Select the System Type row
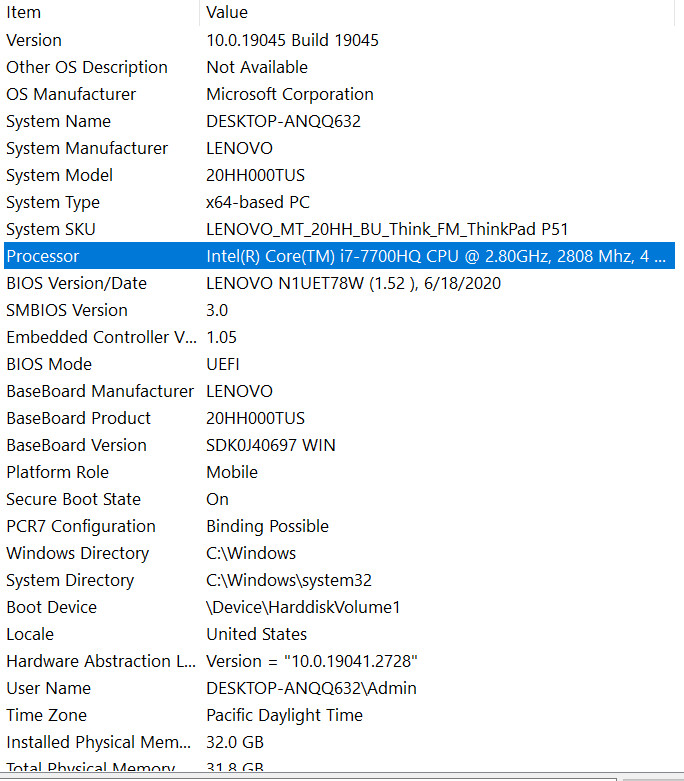This screenshot has width=684, height=781. pyautogui.click(x=53, y=202)
